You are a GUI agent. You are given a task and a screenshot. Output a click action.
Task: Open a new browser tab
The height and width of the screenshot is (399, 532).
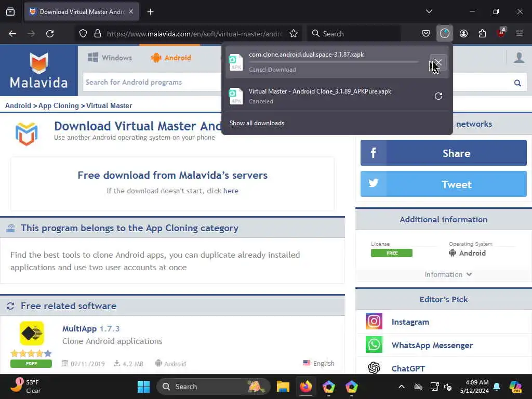coord(150,12)
